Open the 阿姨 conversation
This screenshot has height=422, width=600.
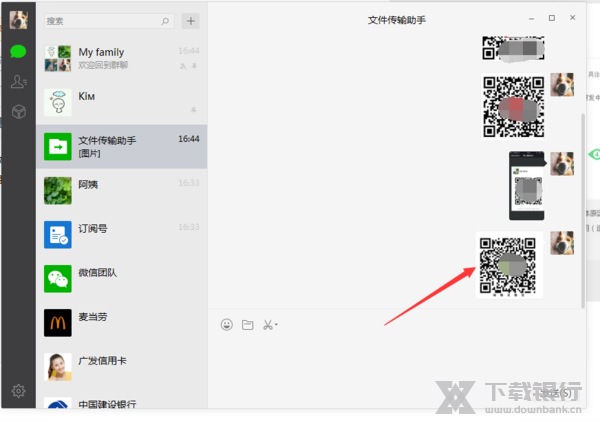click(122, 190)
